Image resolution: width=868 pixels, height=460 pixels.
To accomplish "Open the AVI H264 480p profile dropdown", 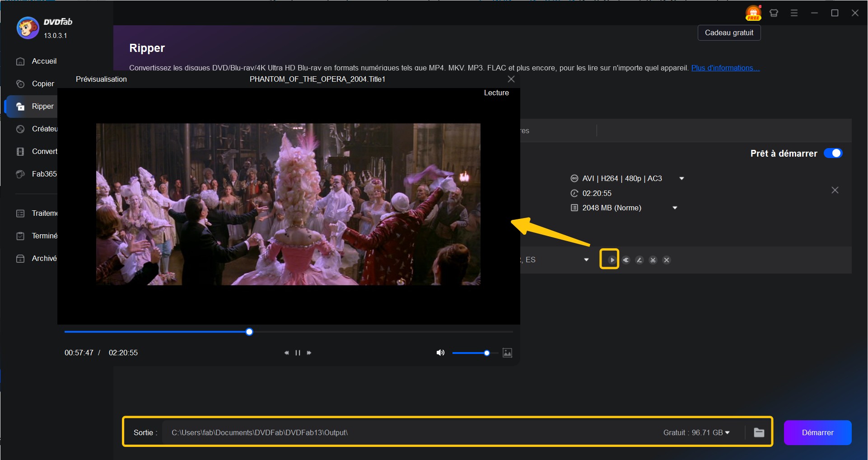I will click(x=681, y=178).
